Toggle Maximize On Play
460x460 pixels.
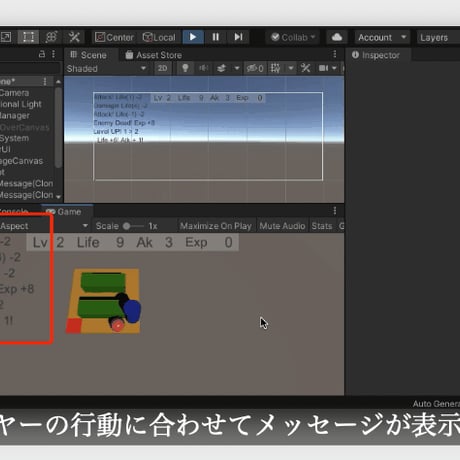(x=215, y=226)
